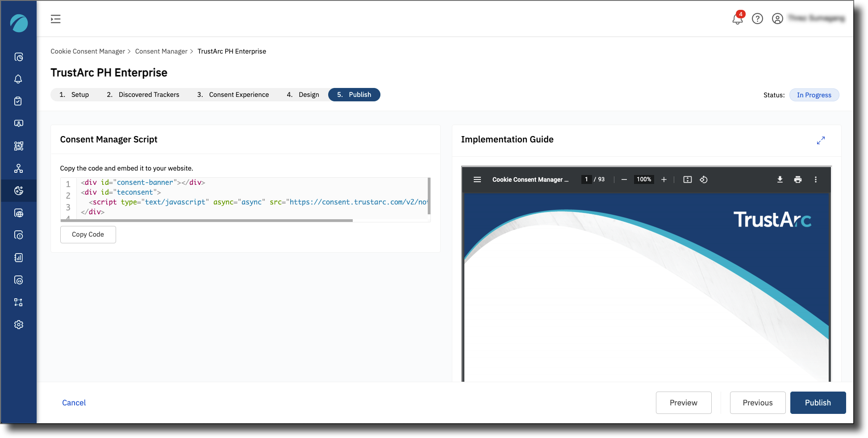Click the teconsent div code line
Viewport: 868px width, 438px height.
pyautogui.click(x=121, y=192)
